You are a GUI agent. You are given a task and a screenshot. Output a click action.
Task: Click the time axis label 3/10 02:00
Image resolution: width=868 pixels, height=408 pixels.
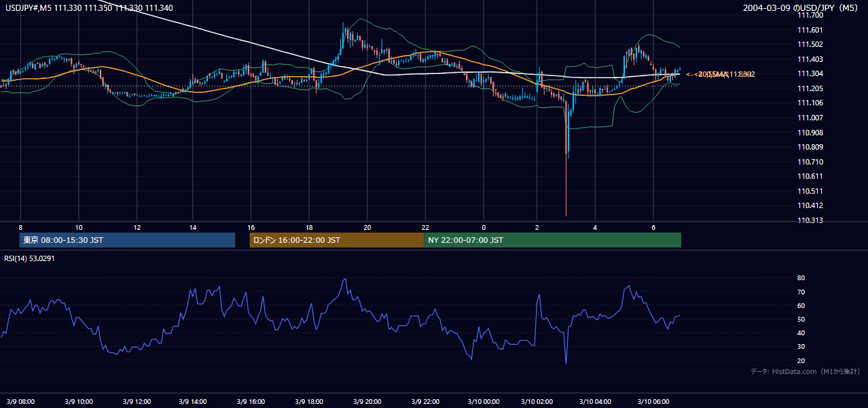537,401
